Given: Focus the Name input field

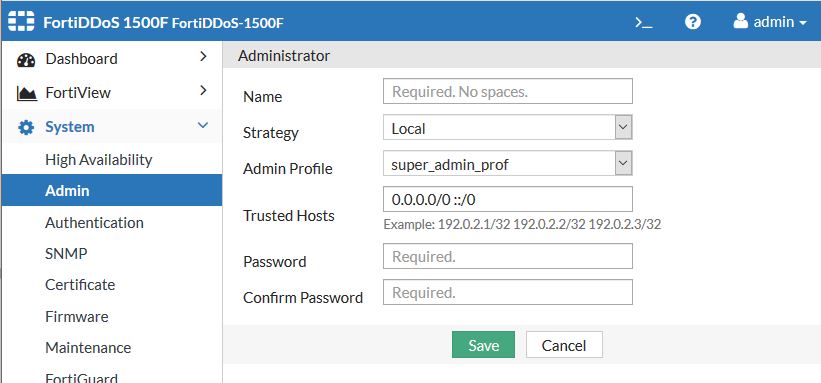Looking at the screenshot, I should tap(507, 91).
